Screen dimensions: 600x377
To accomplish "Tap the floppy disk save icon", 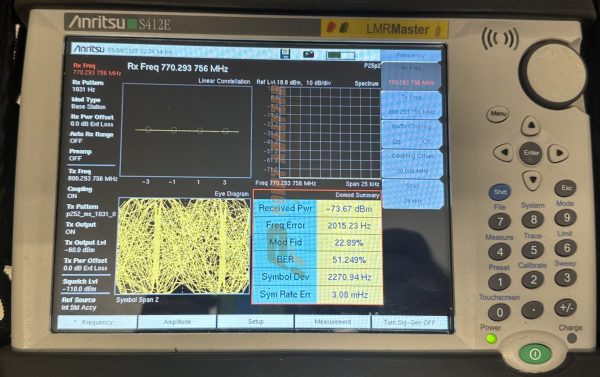I will tap(285, 54).
